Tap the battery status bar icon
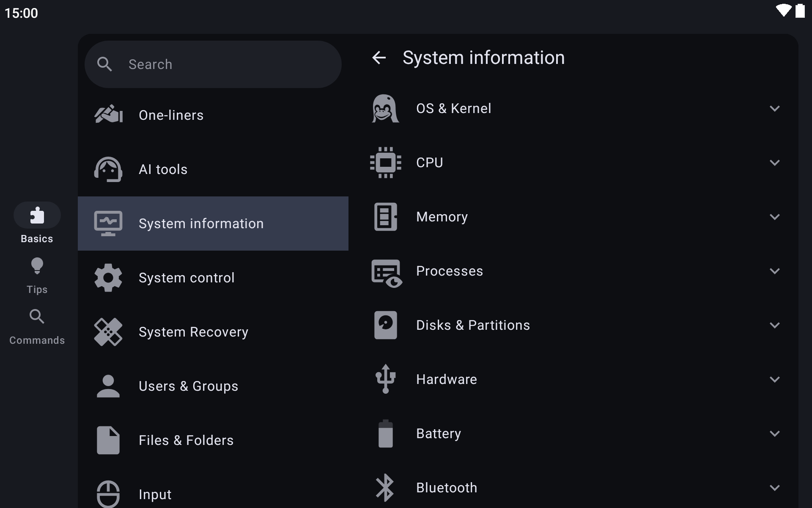 pos(800,11)
